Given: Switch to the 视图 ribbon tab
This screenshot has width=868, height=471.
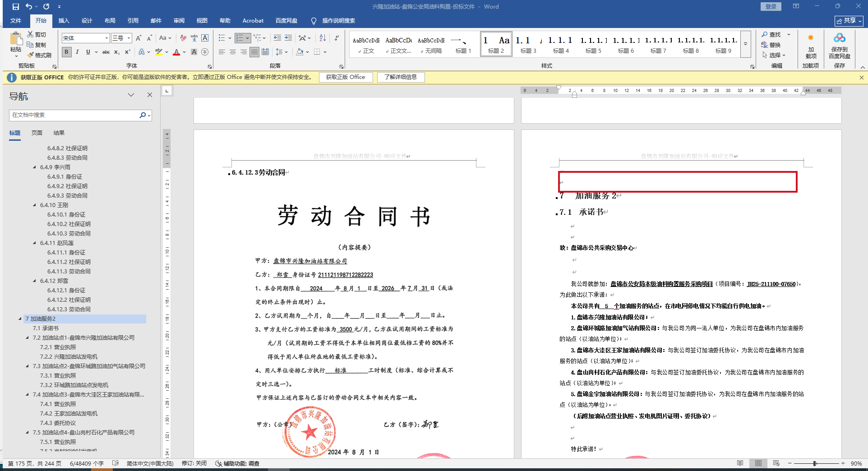Looking at the screenshot, I should 202,21.
